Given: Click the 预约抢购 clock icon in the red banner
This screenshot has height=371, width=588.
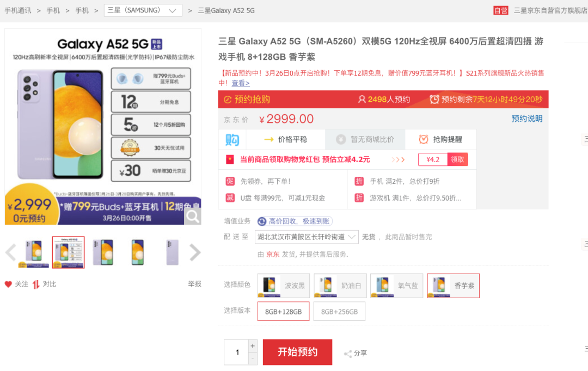Looking at the screenshot, I should tap(227, 100).
